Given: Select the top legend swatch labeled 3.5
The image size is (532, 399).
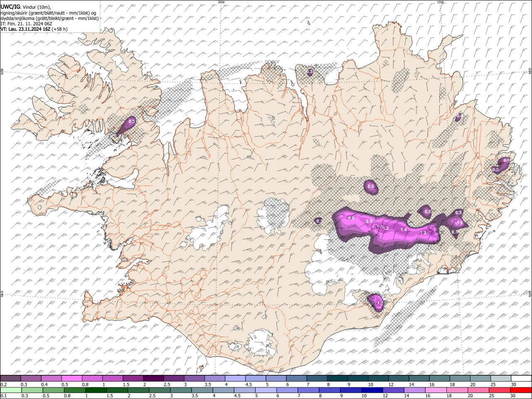Looking at the screenshot, I should pyautogui.click(x=214, y=378).
